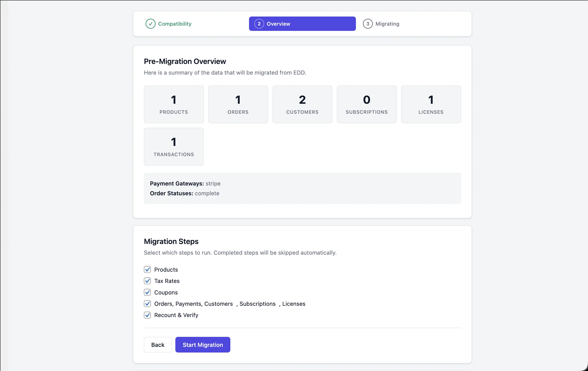The height and width of the screenshot is (371, 588).
Task: Click the Subscriptions card showing 0
Action: coord(367,104)
